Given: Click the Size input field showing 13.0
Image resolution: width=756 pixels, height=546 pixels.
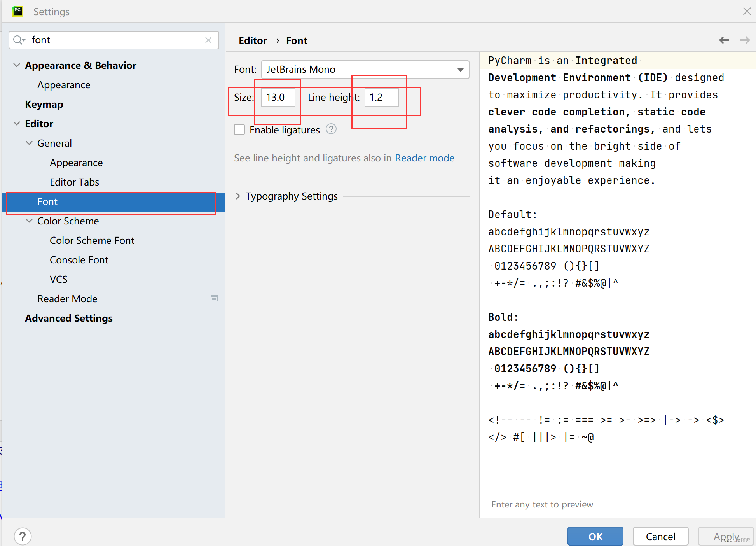Looking at the screenshot, I should (277, 98).
